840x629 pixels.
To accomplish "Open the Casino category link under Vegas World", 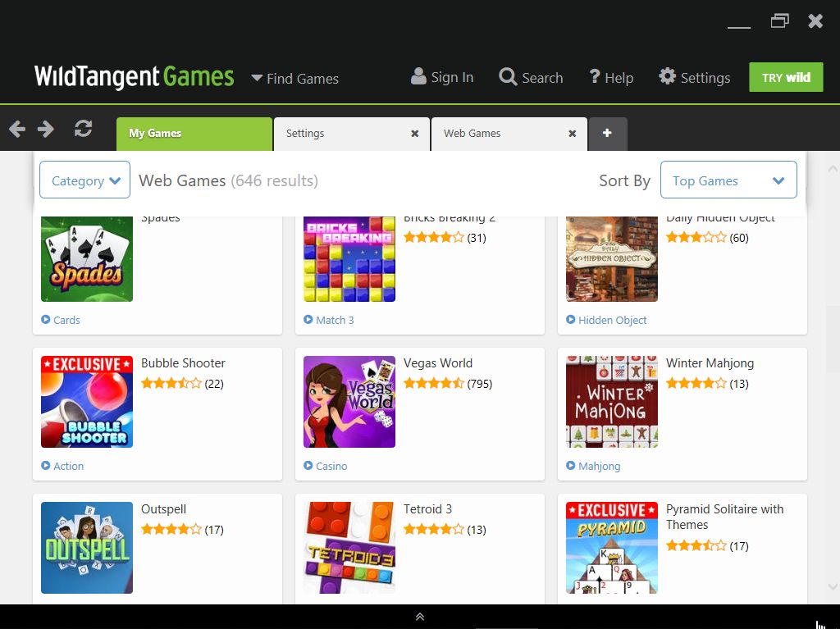I will tap(331, 466).
